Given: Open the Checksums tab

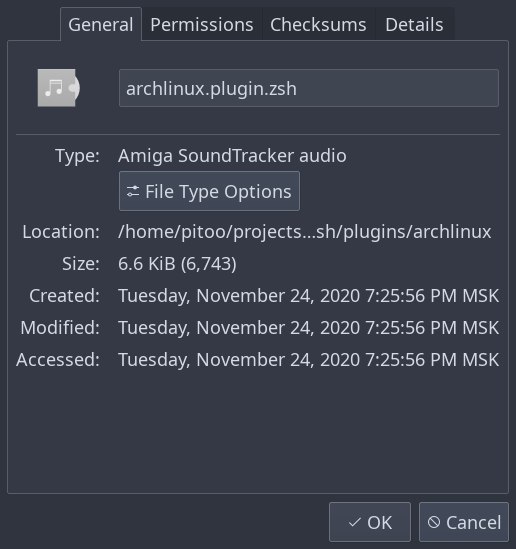Looking at the screenshot, I should coord(318,25).
